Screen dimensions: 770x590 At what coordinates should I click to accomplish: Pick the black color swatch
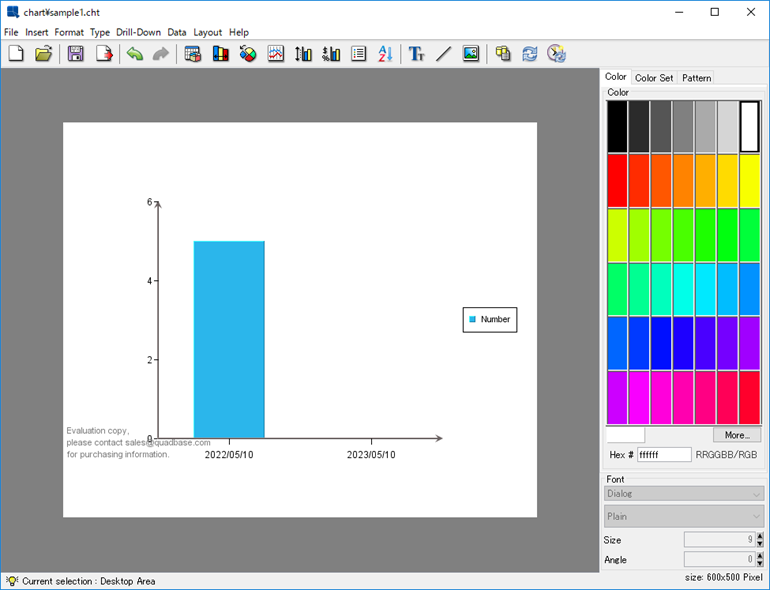click(617, 126)
